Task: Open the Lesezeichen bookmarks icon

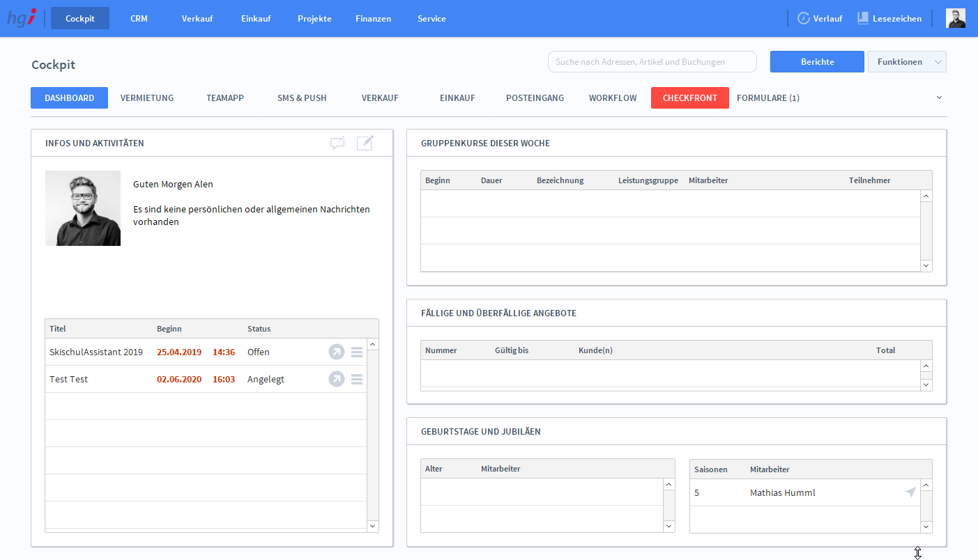Action: (x=863, y=19)
